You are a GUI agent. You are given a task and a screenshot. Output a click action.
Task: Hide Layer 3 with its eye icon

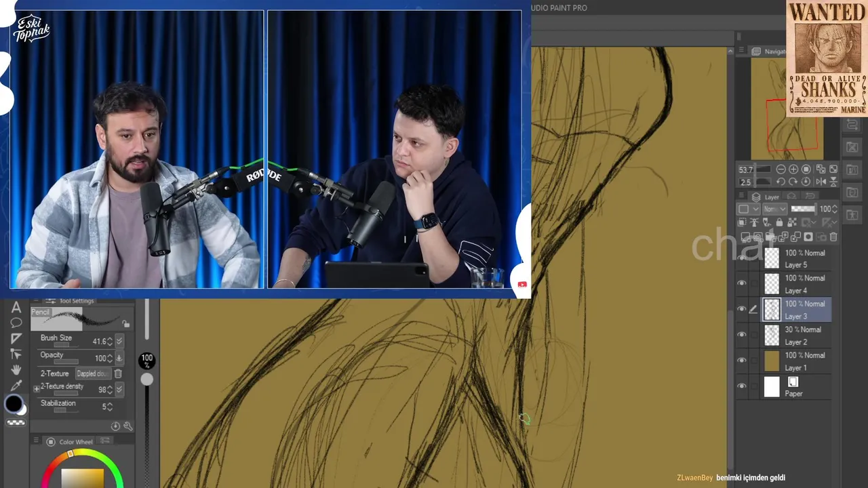tap(742, 309)
